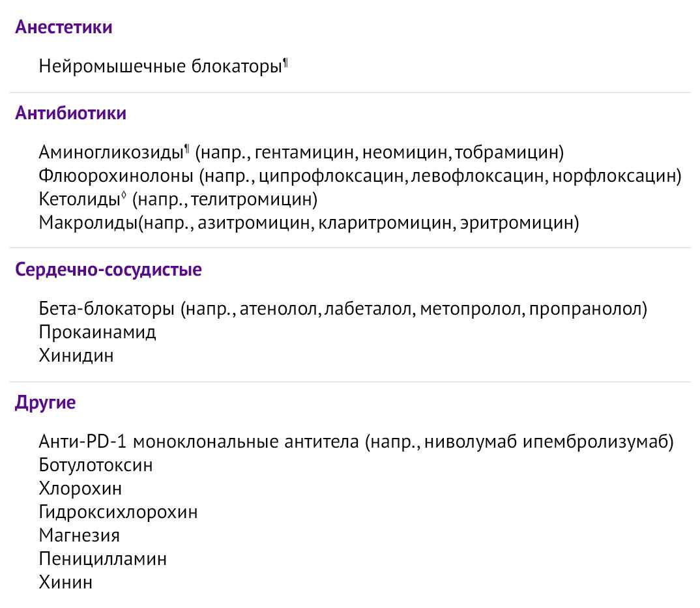Select the Пеницилламин entry
The image size is (700, 608).
point(103,559)
